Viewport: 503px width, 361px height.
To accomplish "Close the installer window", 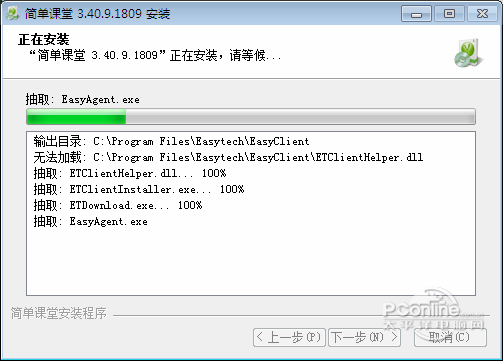I will 482,14.
